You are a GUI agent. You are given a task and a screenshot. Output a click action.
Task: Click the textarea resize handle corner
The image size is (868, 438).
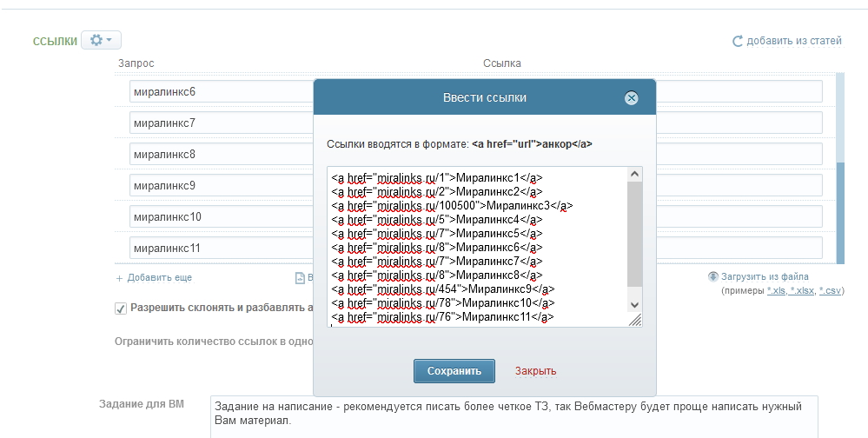[x=635, y=320]
